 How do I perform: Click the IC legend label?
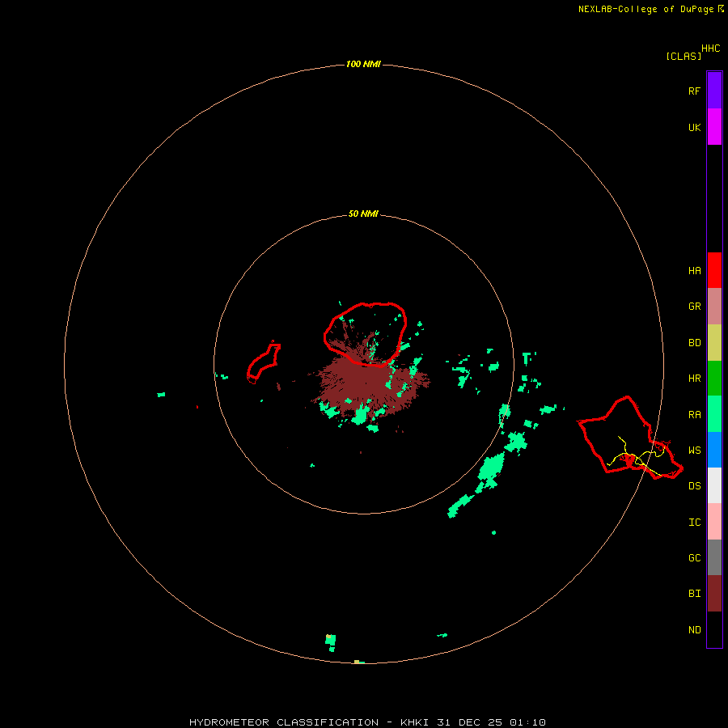point(694,523)
